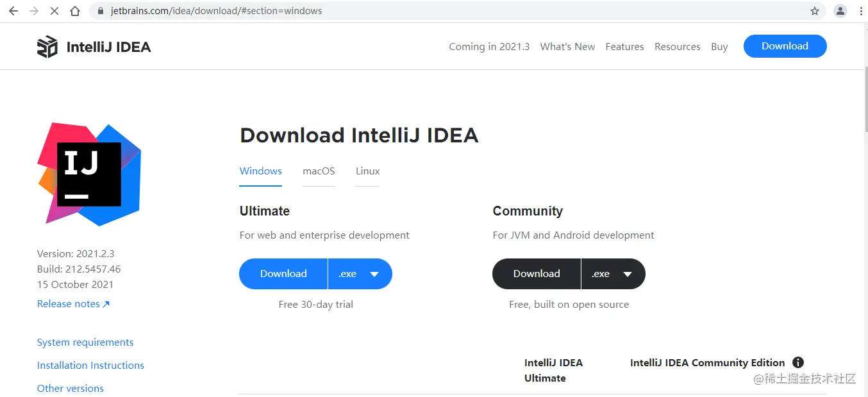868x397 pixels.
Task: Click the header Download button
Action: coord(785,46)
